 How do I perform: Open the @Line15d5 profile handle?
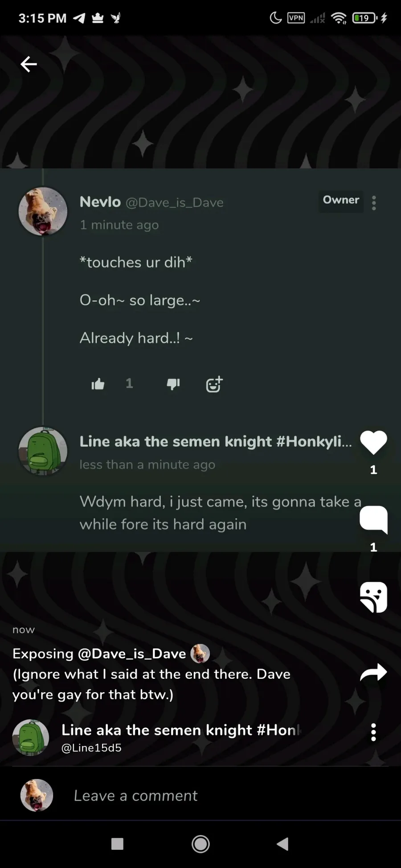(x=91, y=748)
